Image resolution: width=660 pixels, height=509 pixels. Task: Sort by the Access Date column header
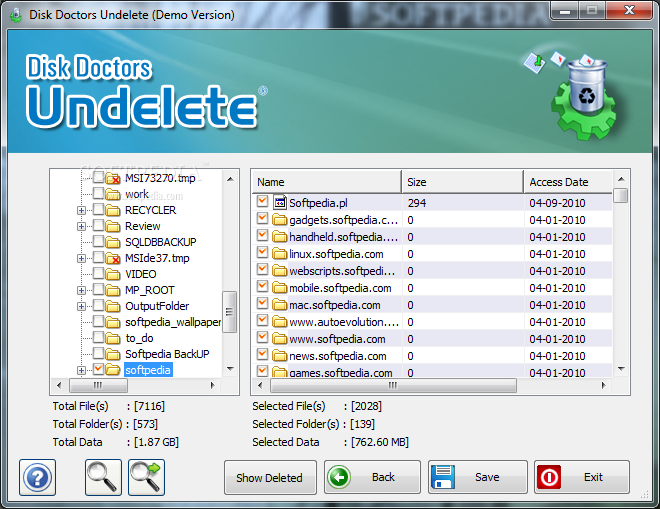point(568,182)
